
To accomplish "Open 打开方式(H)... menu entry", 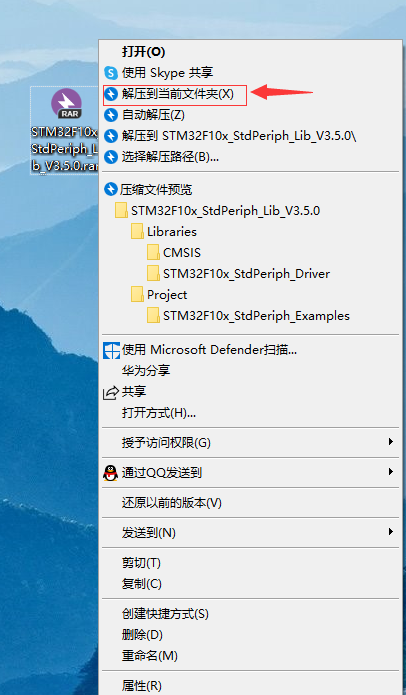I will tap(159, 413).
